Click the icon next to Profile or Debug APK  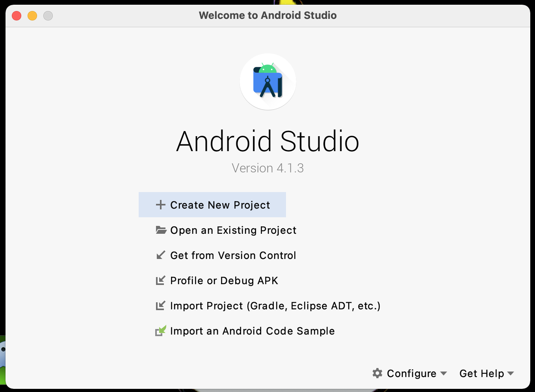[161, 281]
